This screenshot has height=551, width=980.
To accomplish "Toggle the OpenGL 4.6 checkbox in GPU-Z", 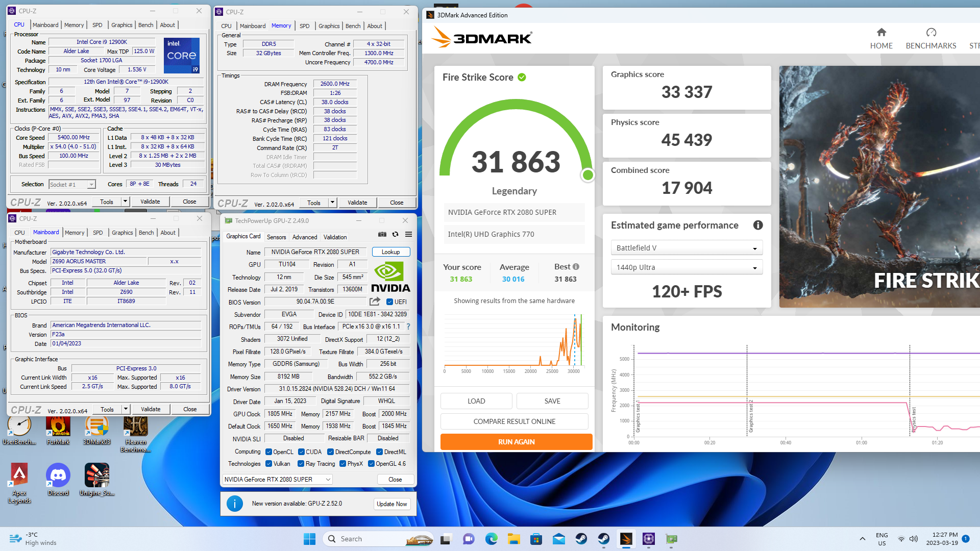I will [371, 463].
